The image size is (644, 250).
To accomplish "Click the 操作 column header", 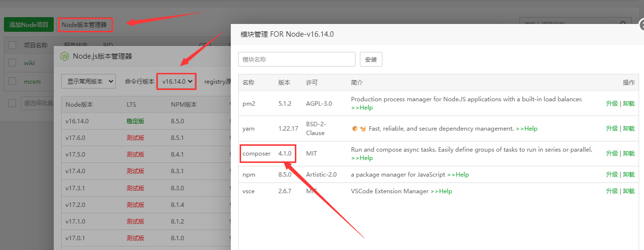I will pyautogui.click(x=629, y=83).
